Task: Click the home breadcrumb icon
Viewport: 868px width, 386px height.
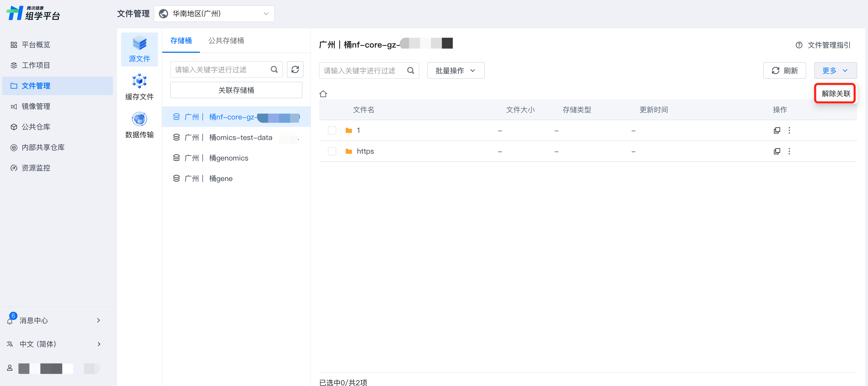Action: [323, 94]
